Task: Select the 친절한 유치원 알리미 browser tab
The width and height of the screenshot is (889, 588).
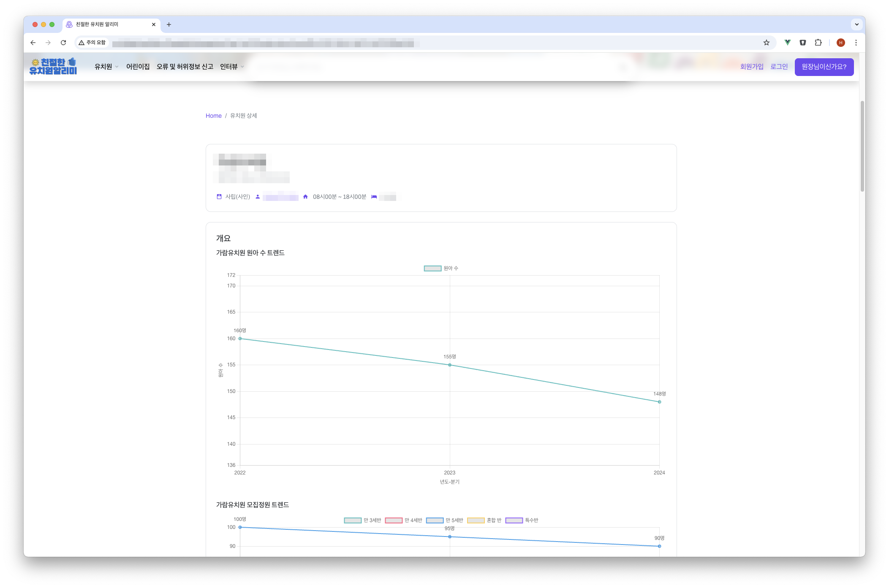Action: coord(111,24)
